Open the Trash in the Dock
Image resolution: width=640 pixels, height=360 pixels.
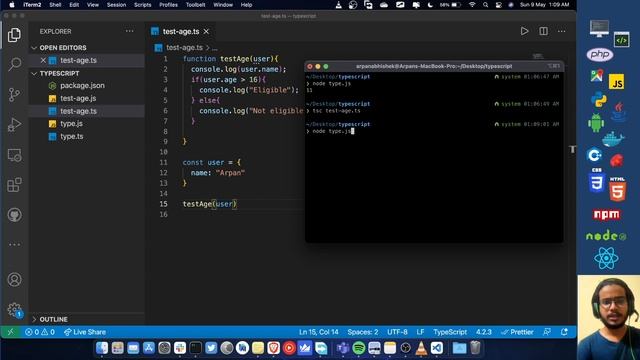click(x=475, y=348)
